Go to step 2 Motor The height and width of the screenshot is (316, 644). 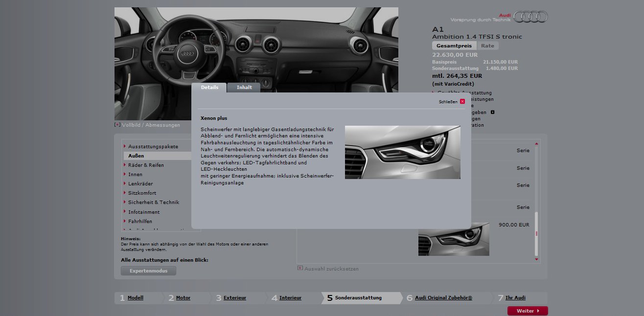(183, 297)
